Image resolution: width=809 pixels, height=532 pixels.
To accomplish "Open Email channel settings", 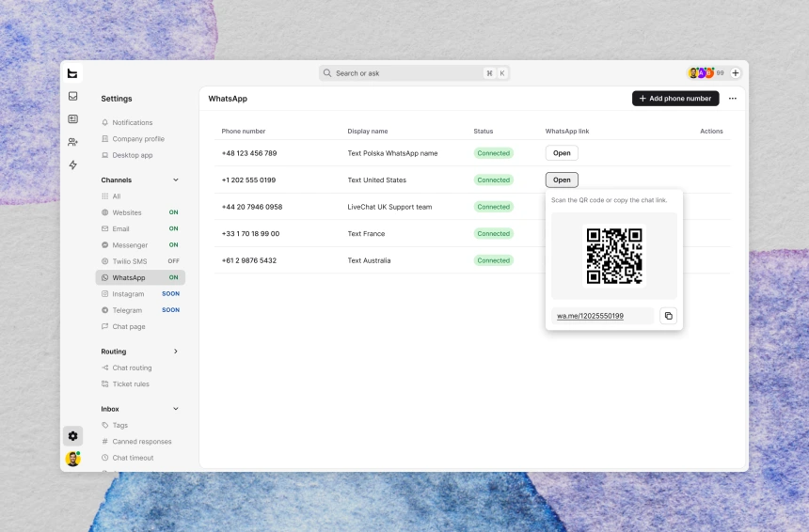I will (140, 228).
